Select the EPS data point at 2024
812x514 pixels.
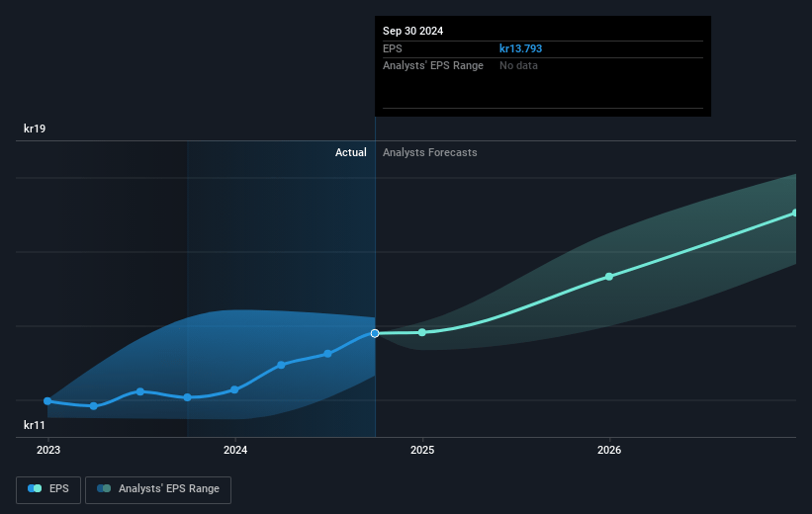point(234,389)
